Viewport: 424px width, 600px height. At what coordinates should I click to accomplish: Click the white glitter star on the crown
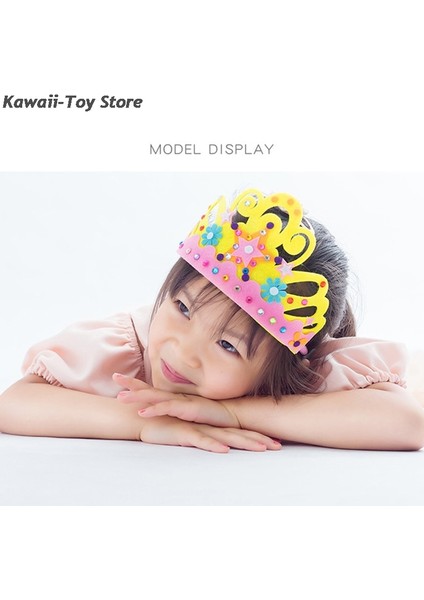pyautogui.click(x=285, y=268)
